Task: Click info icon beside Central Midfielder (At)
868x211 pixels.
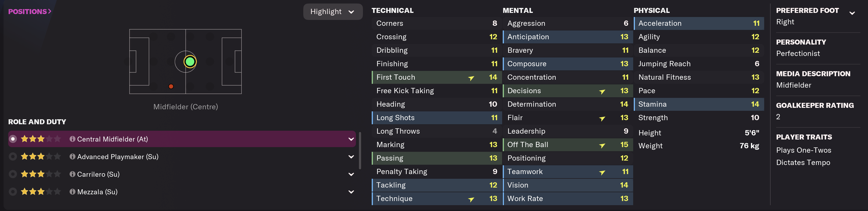Action: (x=72, y=139)
